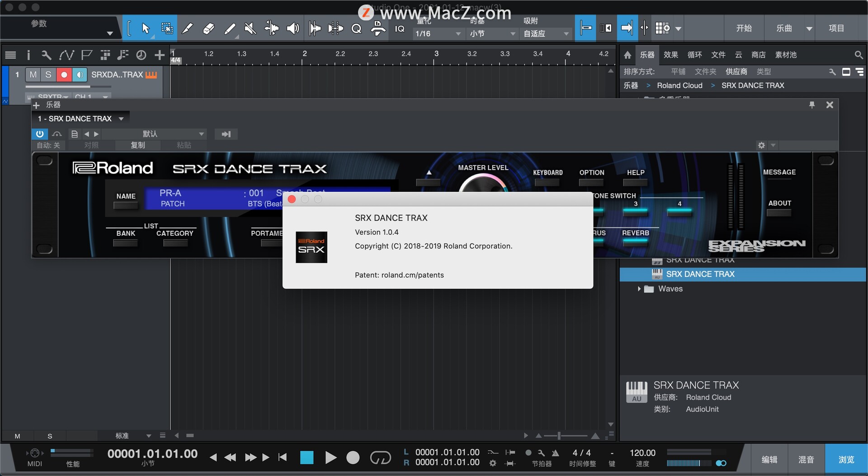Click the Record button in transport
This screenshot has height=476, width=868.
point(353,457)
